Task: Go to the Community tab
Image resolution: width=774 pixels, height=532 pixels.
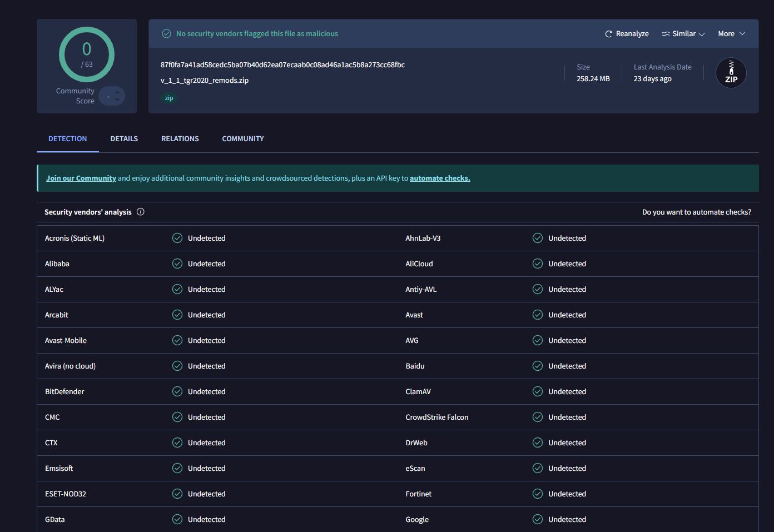Action: (243, 139)
